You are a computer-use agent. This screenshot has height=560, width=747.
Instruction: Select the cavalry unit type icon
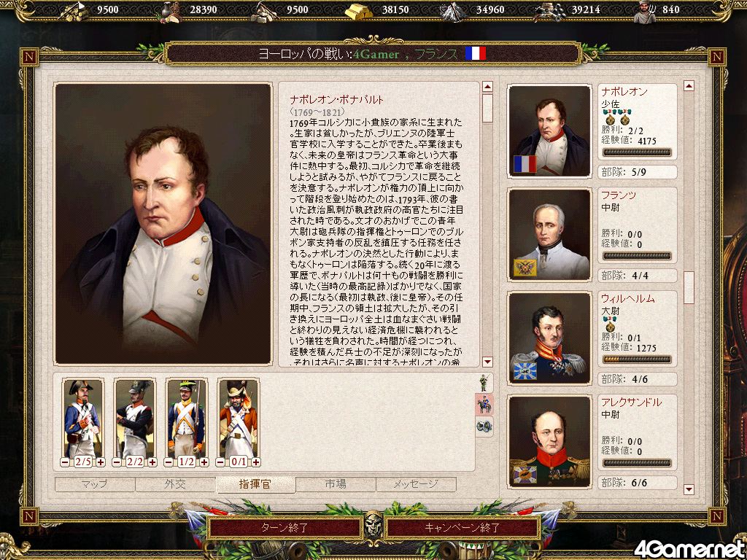point(484,405)
